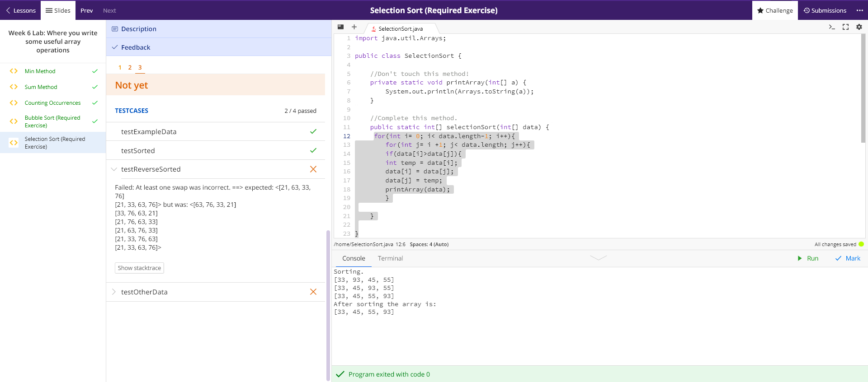Viewport: 868px width, 382px height.
Task: Open the Min Method exercise
Action: 53,71
